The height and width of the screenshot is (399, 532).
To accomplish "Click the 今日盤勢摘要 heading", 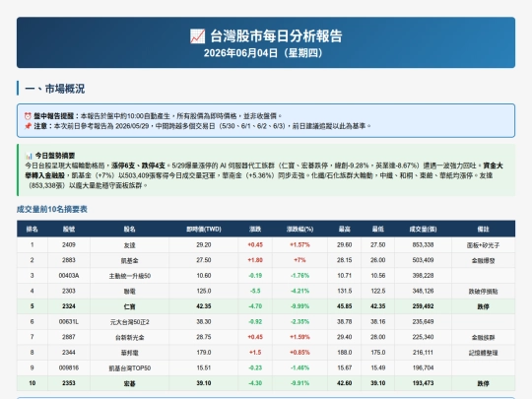I will [55, 156].
